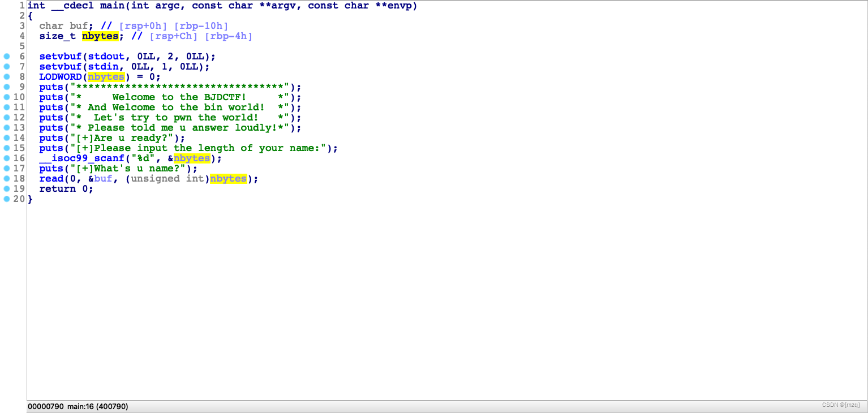Screen dimensions: 868x413
Task: Click the read function call
Action: point(51,179)
